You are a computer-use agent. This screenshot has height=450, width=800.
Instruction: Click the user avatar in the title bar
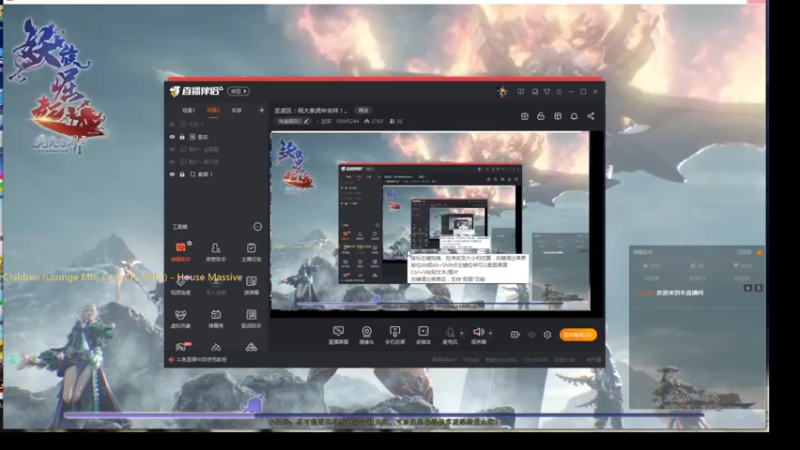point(502,91)
